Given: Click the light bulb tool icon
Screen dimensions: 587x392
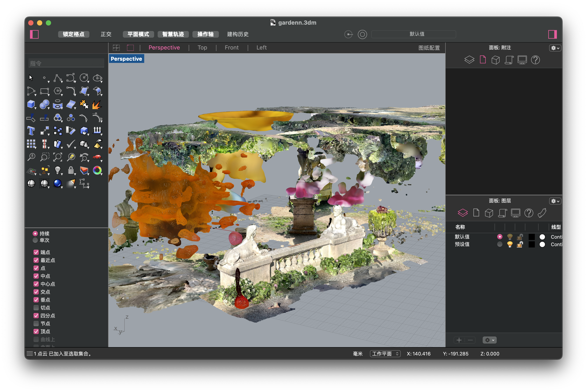Looking at the screenshot, I should (58, 170).
